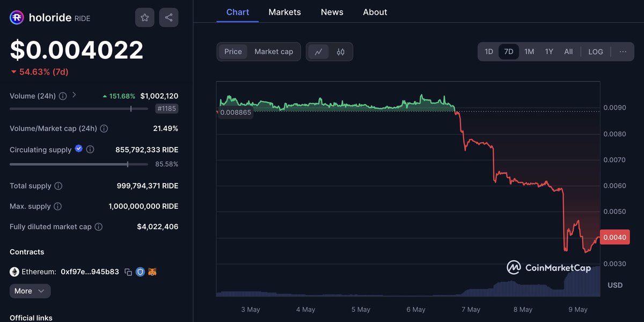Open Total supply info icon

58,186
